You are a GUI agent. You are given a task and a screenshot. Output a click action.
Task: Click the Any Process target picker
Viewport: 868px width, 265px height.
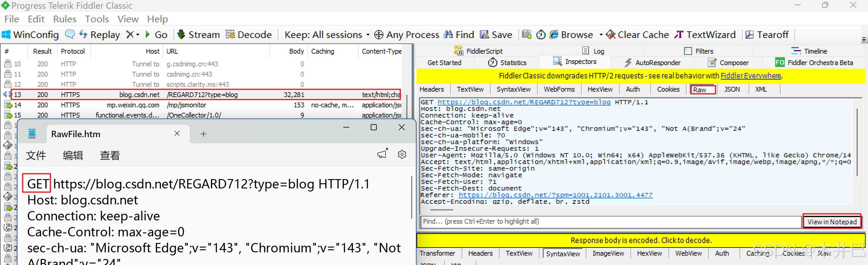pos(407,35)
